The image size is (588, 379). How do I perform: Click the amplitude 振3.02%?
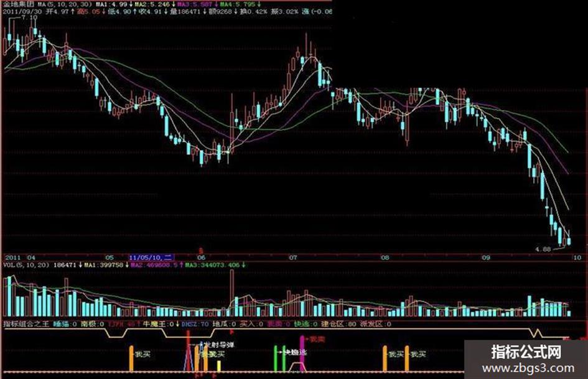[284, 12]
